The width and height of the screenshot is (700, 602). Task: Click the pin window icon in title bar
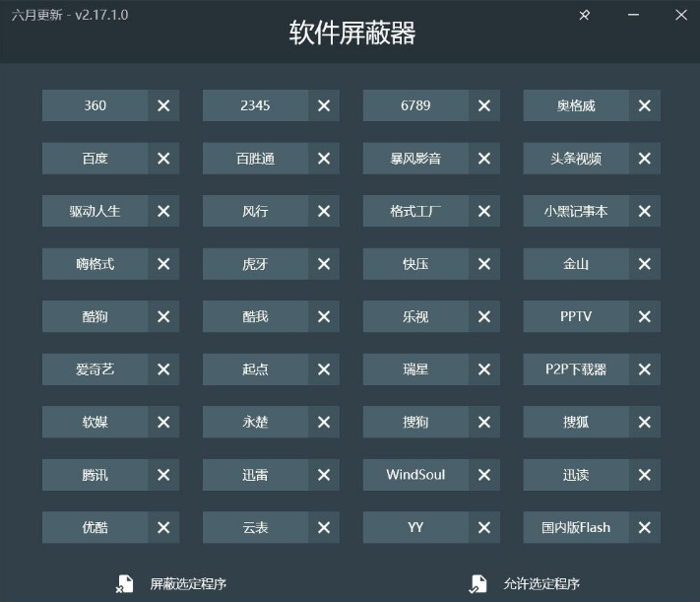[585, 15]
